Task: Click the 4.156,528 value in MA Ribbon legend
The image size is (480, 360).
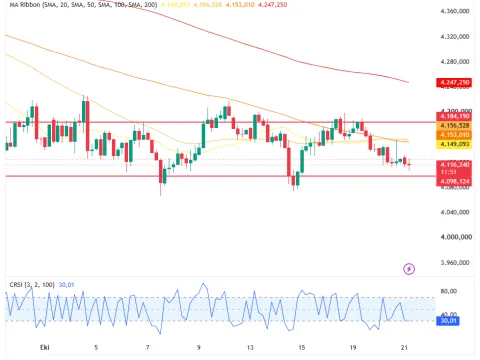Action: (x=207, y=5)
